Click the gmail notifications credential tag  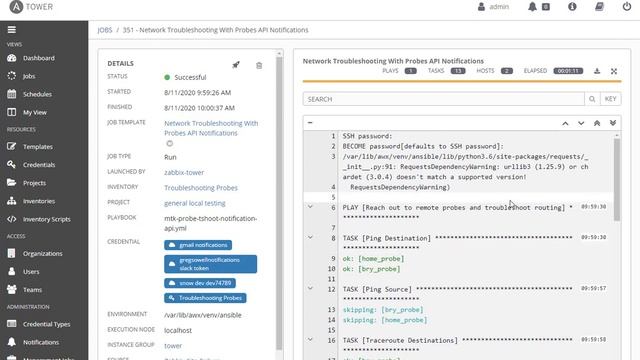point(198,245)
